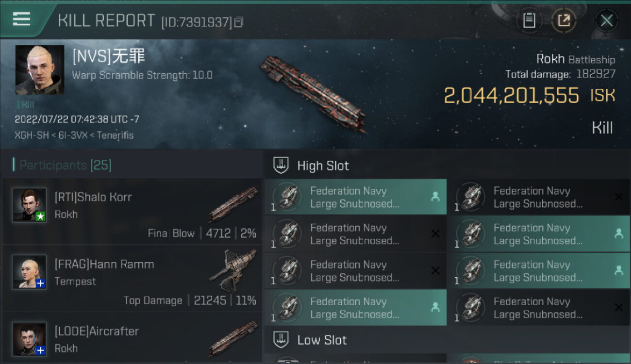Select Shalo Korr's portrait

point(30,205)
